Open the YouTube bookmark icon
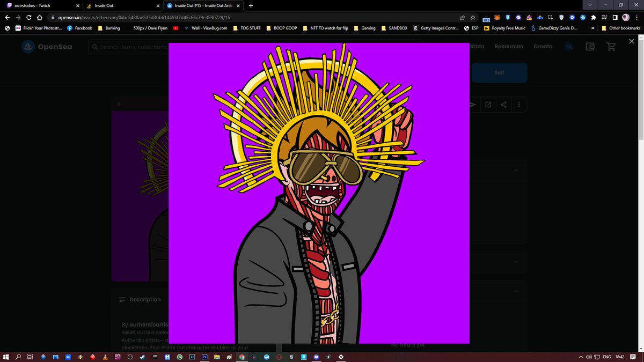The width and height of the screenshot is (644, 362). (x=176, y=28)
